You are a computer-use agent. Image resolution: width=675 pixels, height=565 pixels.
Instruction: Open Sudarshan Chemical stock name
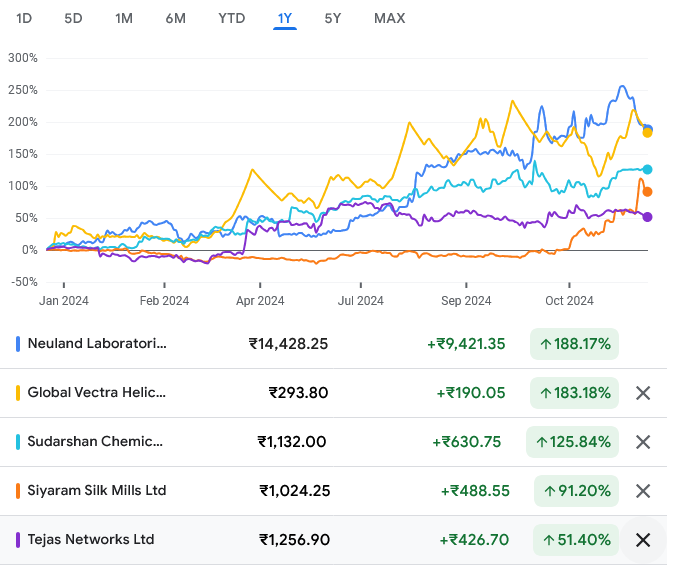click(x=95, y=442)
